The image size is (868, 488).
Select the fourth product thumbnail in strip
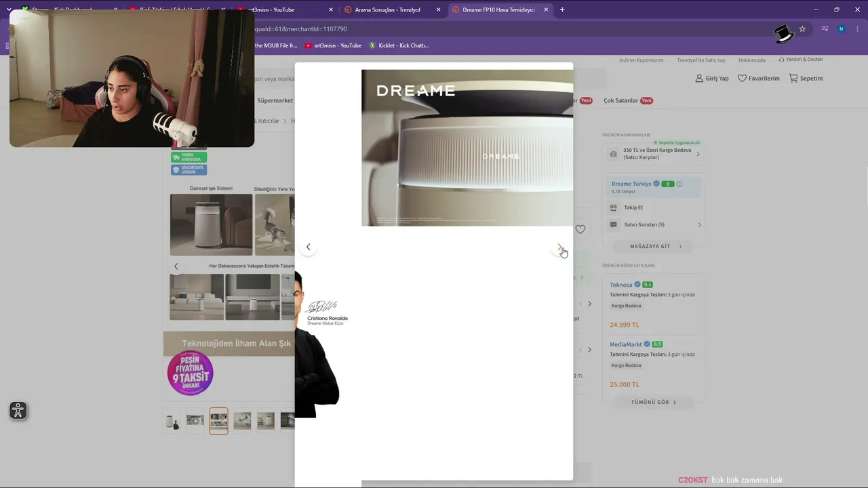242,421
